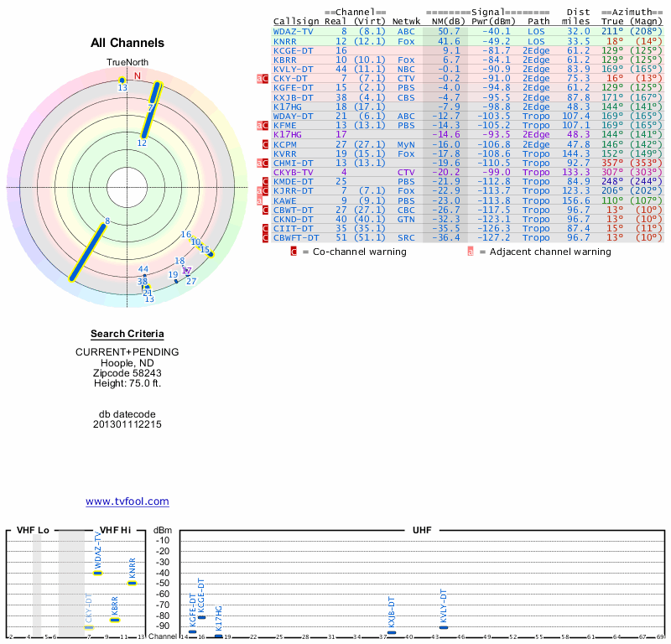The height and width of the screenshot is (644, 671).
Task: Click the KVLY-DT bar in UHF chart
Action: click(444, 627)
